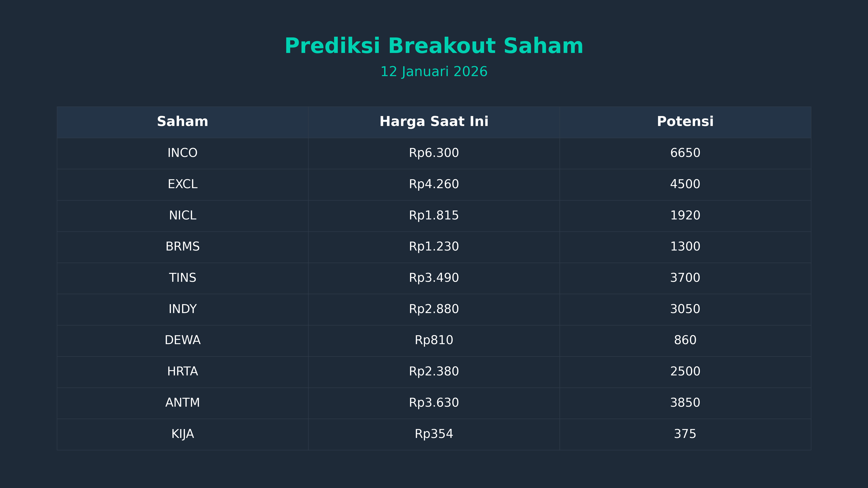Select the Harga Saat Ini column header

(434, 122)
